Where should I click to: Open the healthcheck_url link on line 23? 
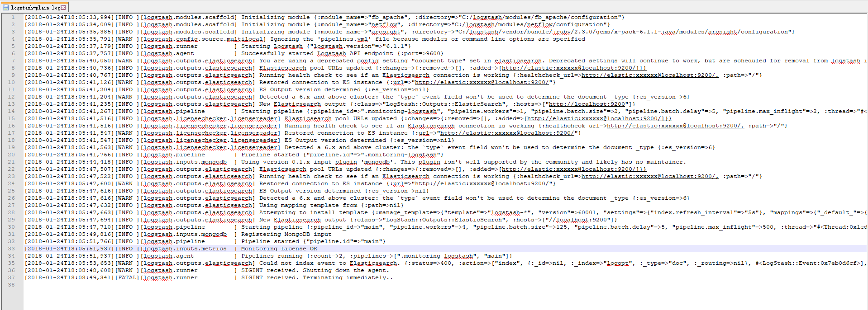tap(650, 176)
